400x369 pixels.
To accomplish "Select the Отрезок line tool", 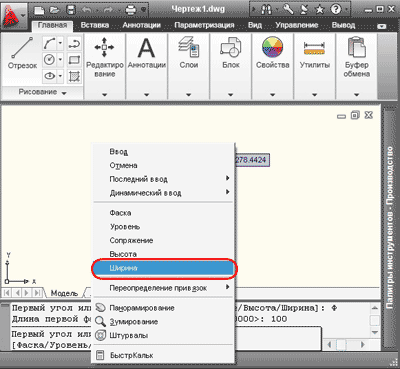I will [22, 53].
